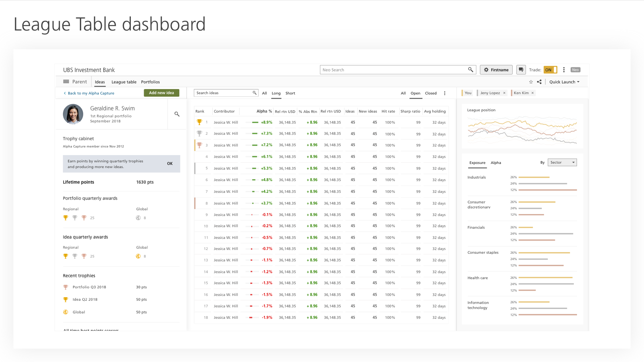Expand the Quick Launch dropdown
Viewport: 644px width, 362px height.
pyautogui.click(x=564, y=82)
